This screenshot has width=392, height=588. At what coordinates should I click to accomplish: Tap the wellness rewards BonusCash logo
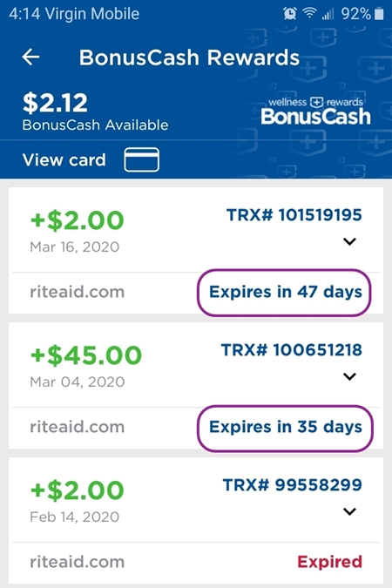pyautogui.click(x=316, y=111)
